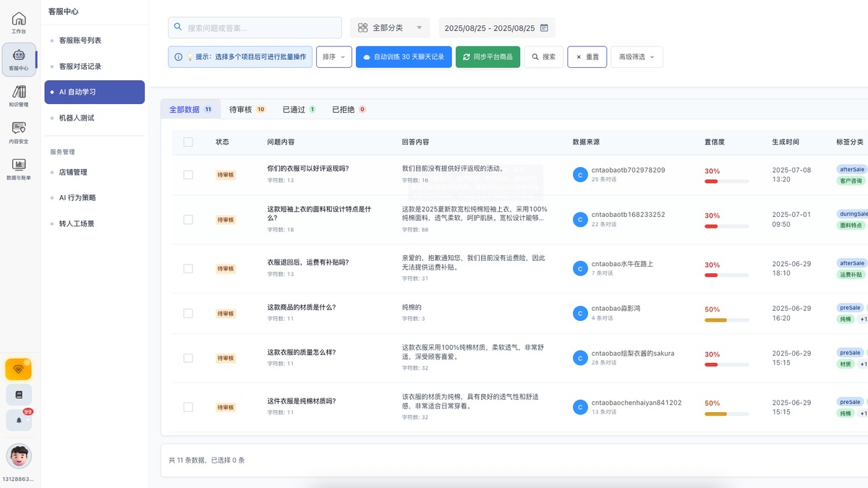Image resolution: width=868 pixels, height=488 pixels.
Task: Select AI 自动学习 menu item
Action: tap(94, 92)
